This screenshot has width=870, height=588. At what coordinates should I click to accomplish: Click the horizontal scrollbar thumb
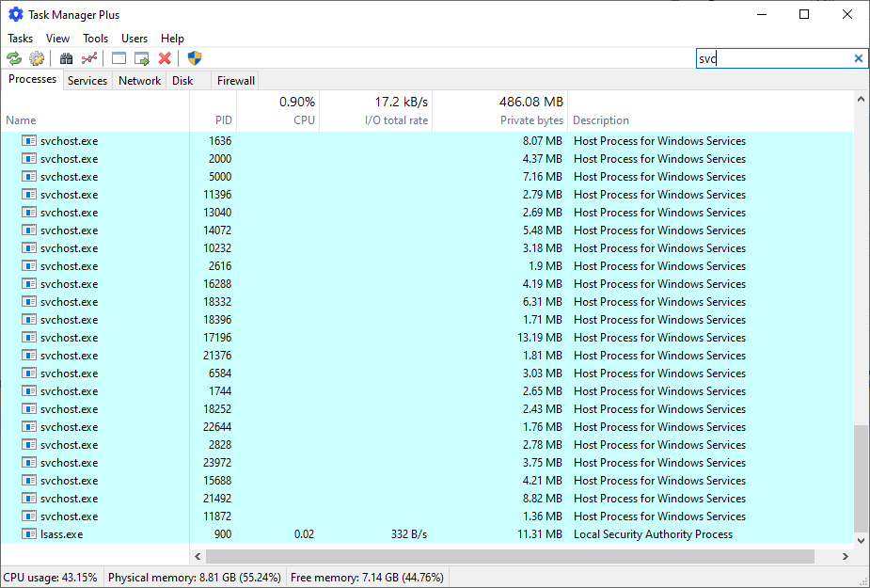click(510, 556)
